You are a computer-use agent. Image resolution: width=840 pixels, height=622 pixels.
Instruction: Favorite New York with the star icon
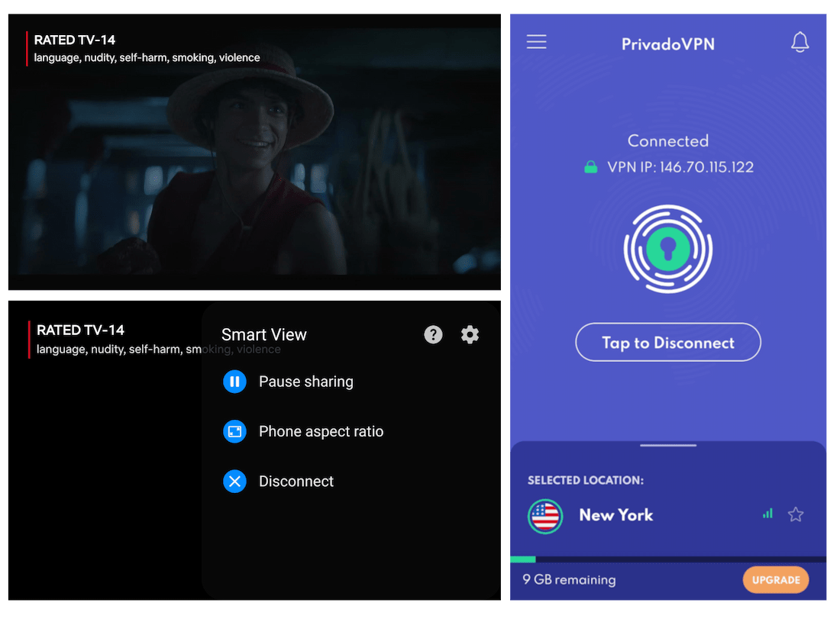[x=796, y=514]
